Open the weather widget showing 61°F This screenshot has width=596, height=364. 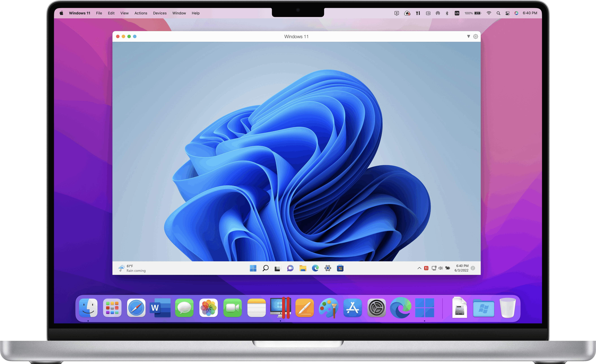point(132,268)
